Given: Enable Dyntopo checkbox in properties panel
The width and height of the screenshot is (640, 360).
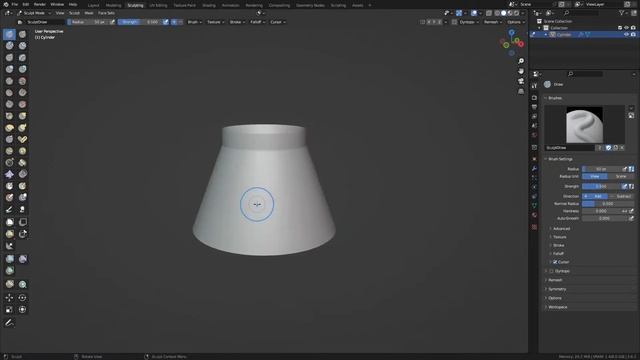Looking at the screenshot, I should click(x=551, y=271).
